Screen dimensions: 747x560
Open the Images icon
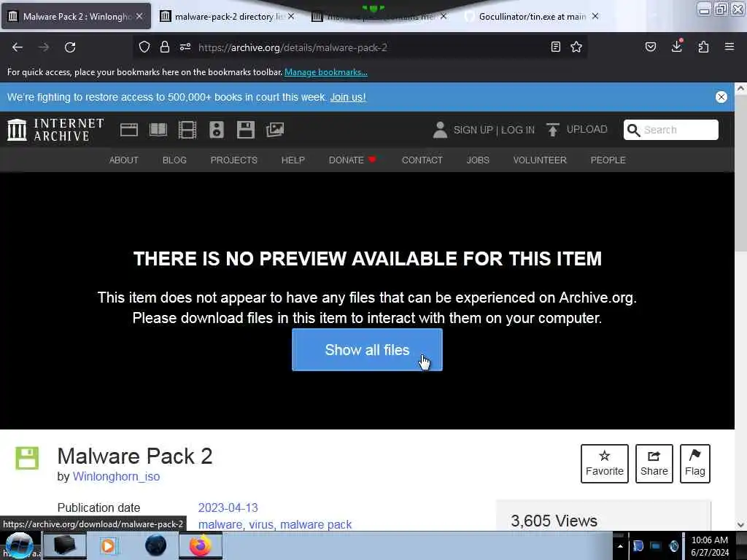[x=275, y=130]
